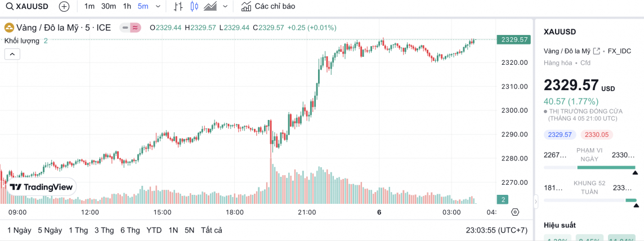This screenshot has width=644, height=241.
Task: Collapse the indicator legend with arrow button
Action: (x=12, y=54)
